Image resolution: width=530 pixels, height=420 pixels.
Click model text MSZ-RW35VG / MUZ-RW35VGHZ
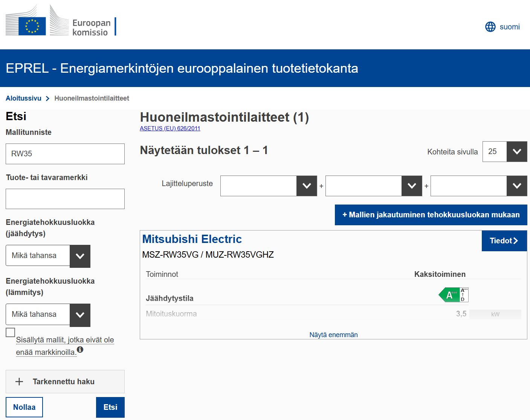pyautogui.click(x=208, y=255)
